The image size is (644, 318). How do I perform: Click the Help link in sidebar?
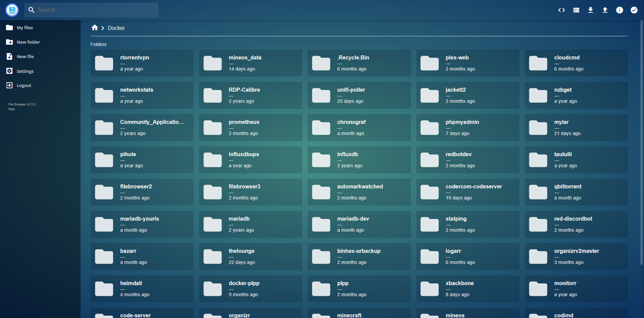[11, 109]
